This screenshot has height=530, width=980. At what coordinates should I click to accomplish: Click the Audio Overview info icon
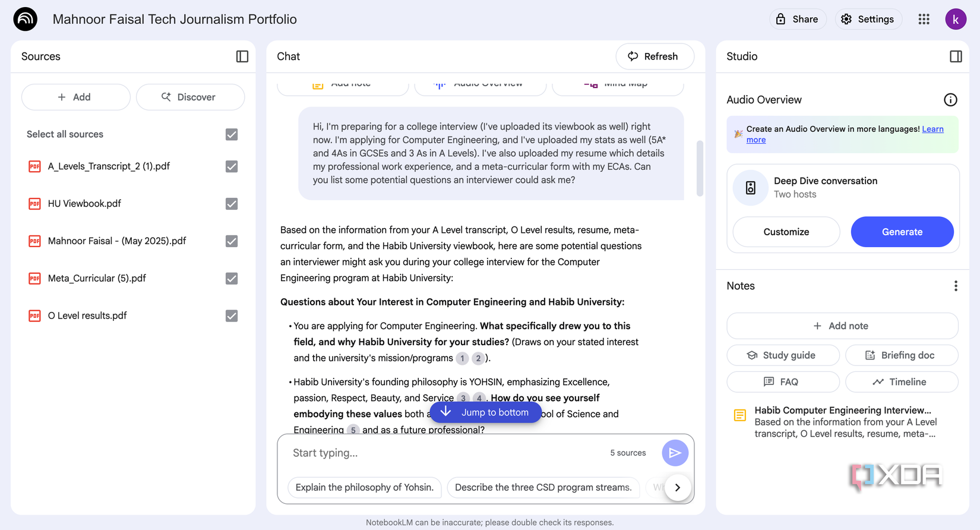(950, 100)
